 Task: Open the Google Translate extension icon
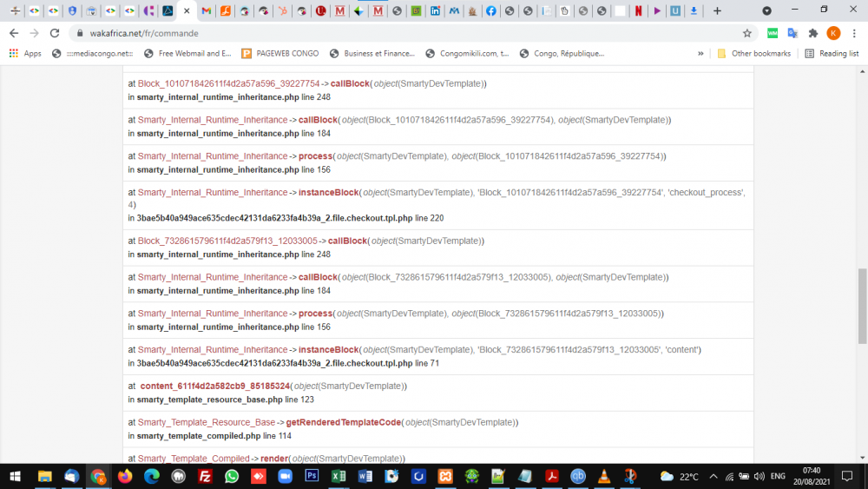(792, 33)
